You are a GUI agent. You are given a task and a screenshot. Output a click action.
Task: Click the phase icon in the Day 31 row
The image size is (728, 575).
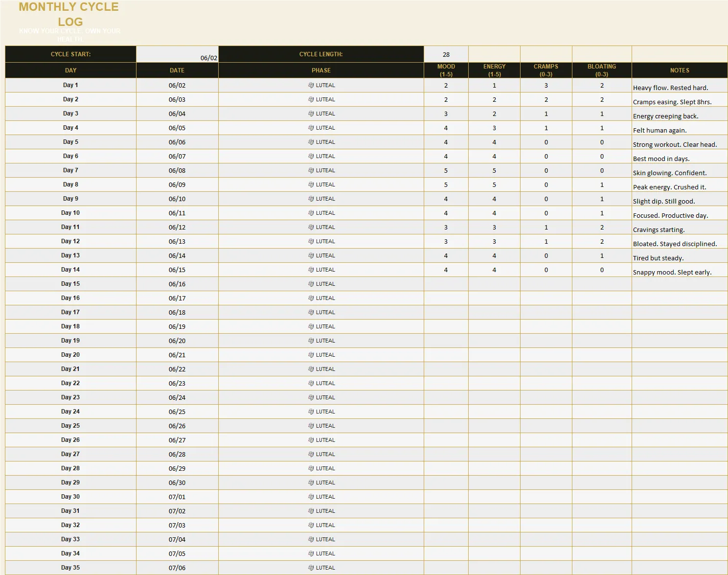click(311, 511)
